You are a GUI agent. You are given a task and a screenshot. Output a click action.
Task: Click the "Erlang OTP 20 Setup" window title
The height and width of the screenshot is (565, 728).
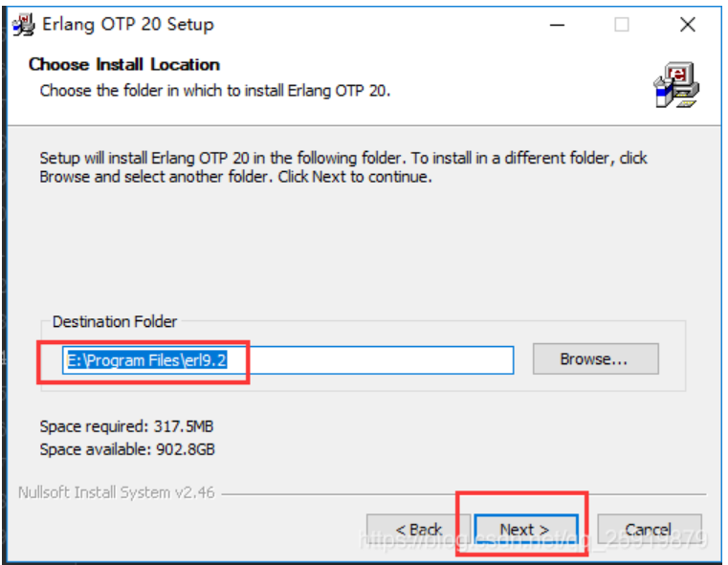coord(128,25)
